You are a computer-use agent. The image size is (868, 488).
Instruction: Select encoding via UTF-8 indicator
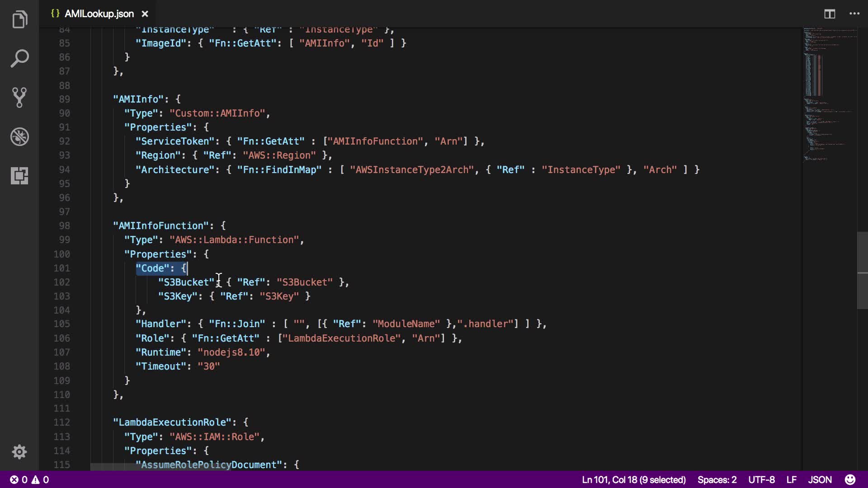[x=761, y=479]
